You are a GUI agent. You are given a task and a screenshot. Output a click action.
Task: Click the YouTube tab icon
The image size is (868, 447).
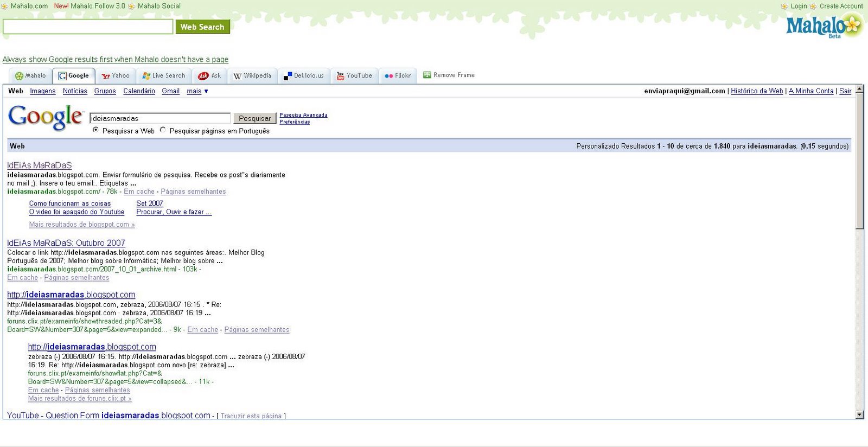click(340, 76)
